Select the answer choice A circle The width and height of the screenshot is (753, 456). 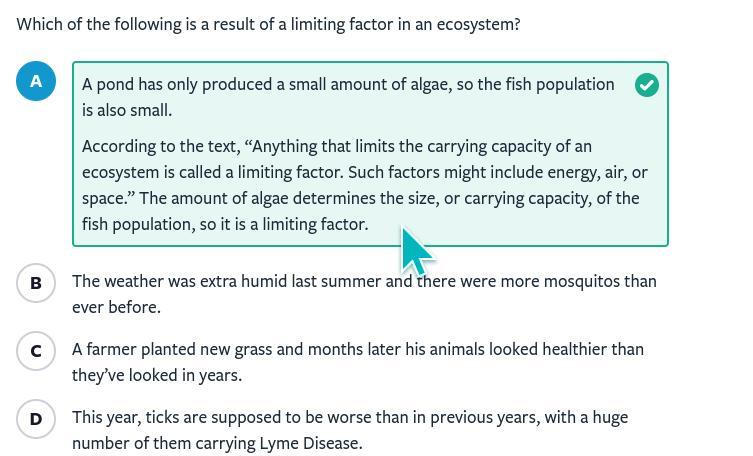point(36,81)
